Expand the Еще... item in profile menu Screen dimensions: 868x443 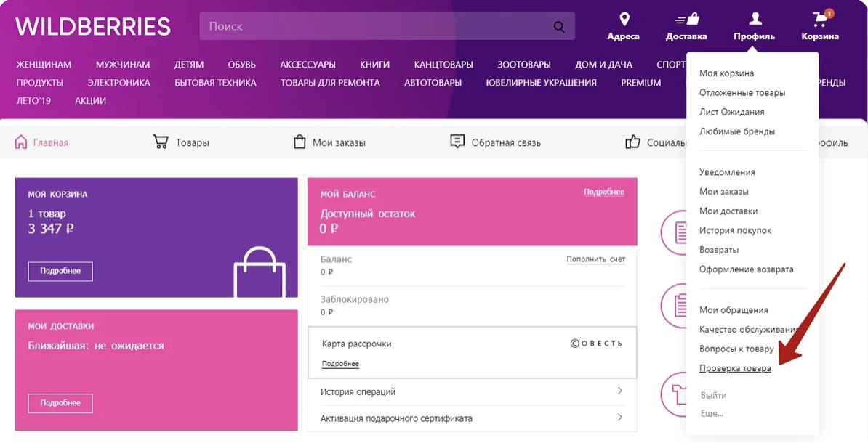(x=712, y=413)
